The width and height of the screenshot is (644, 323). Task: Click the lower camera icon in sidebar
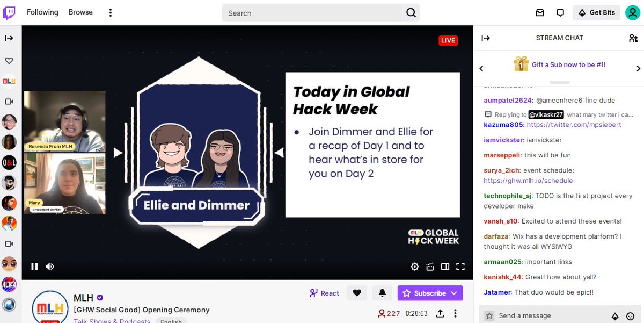point(9,243)
